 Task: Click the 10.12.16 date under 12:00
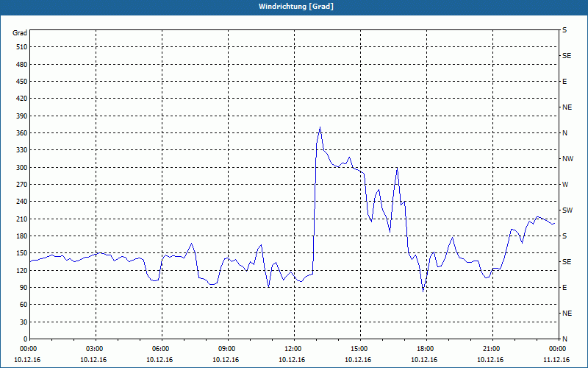click(x=292, y=360)
